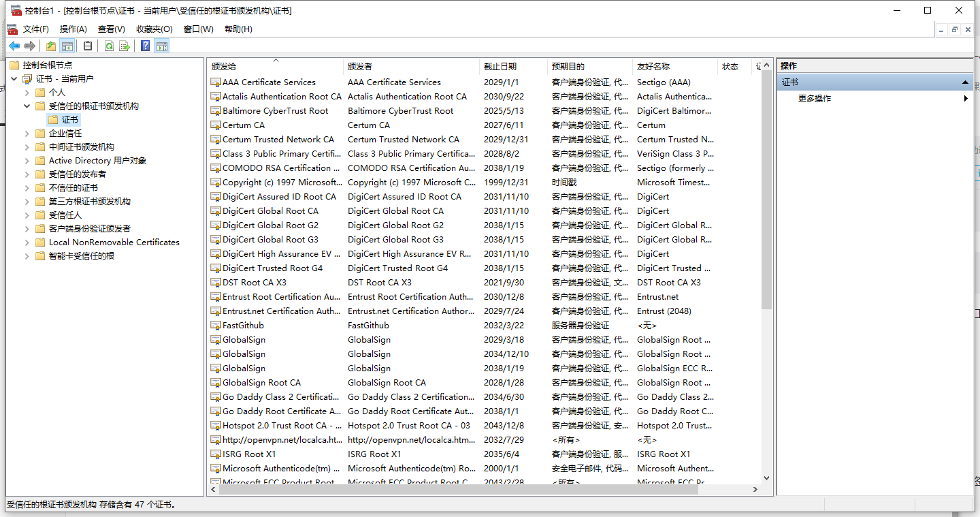Click the blue Back arrow toolbar icon
980x517 pixels.
[x=14, y=46]
